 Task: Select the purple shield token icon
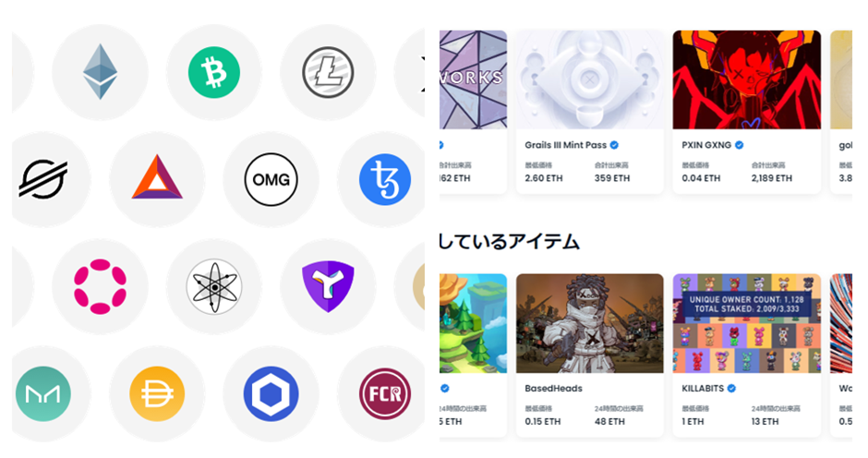click(328, 286)
